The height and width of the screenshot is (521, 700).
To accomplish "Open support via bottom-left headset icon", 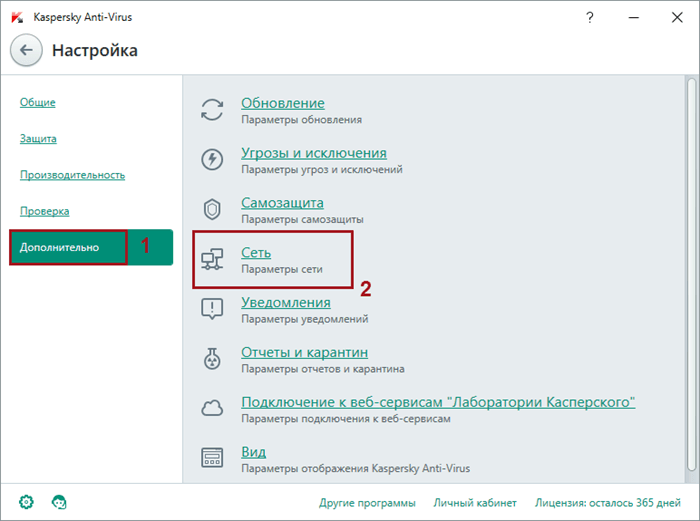I will click(x=59, y=501).
